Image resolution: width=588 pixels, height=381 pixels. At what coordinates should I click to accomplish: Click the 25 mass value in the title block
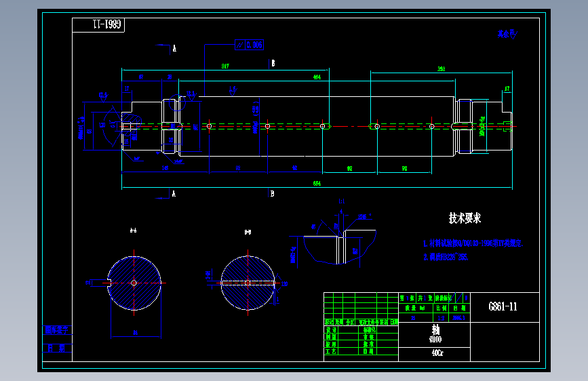[413, 318]
